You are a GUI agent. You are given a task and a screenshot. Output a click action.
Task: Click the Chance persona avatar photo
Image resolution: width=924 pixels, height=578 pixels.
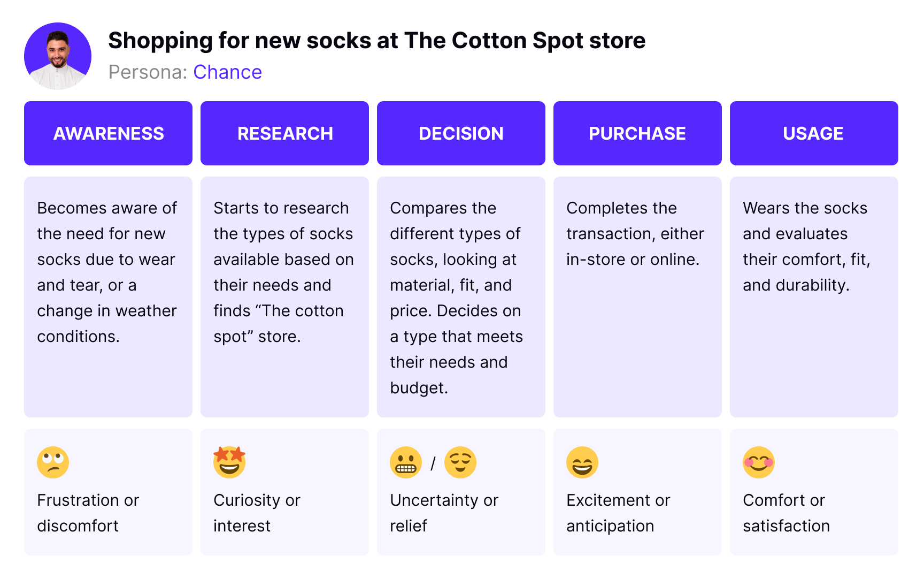pos(58,56)
